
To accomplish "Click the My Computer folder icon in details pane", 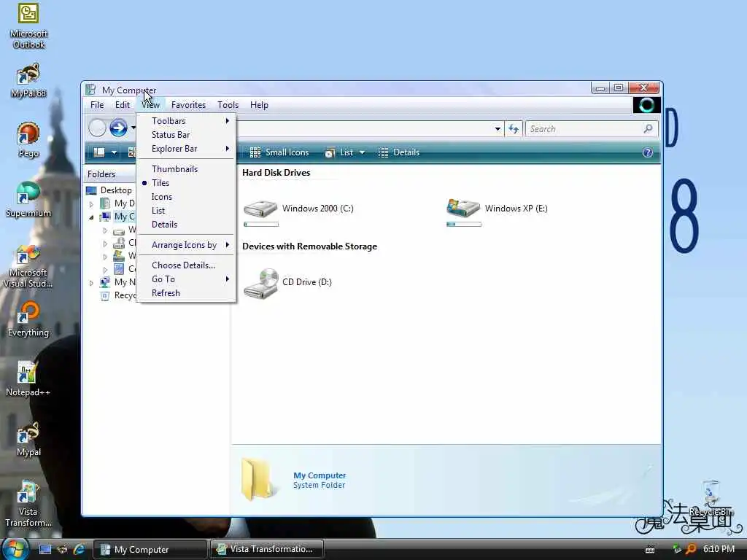I will [x=258, y=478].
